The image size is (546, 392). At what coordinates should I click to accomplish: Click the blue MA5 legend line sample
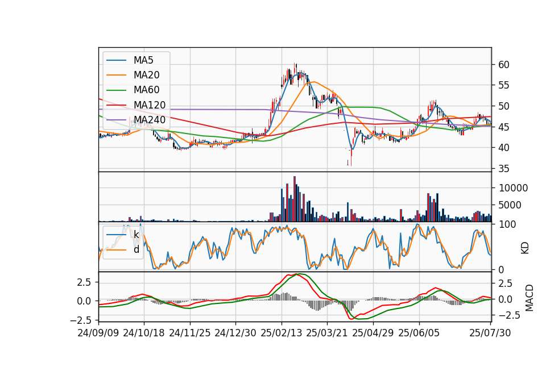[116, 61]
